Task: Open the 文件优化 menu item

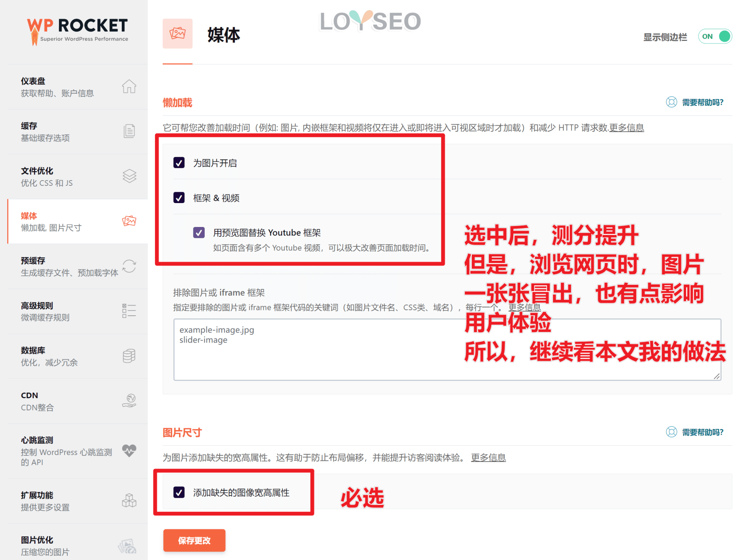Action: tap(78, 177)
